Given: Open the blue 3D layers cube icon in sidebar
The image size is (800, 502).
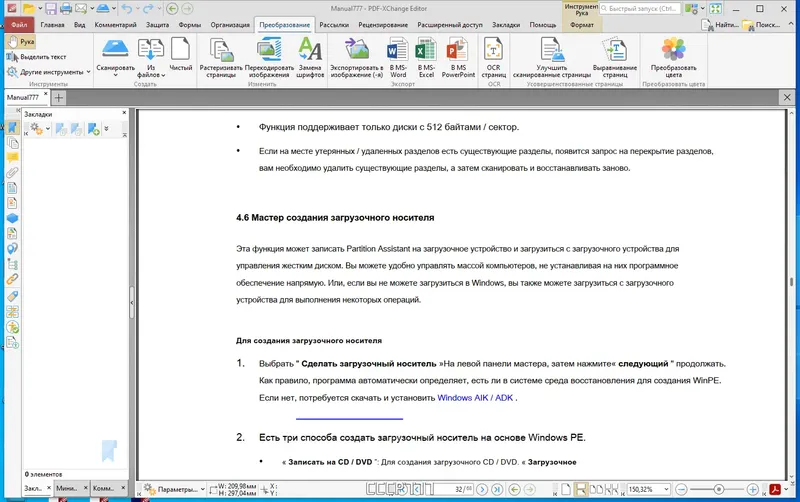Looking at the screenshot, I should click(12, 218).
